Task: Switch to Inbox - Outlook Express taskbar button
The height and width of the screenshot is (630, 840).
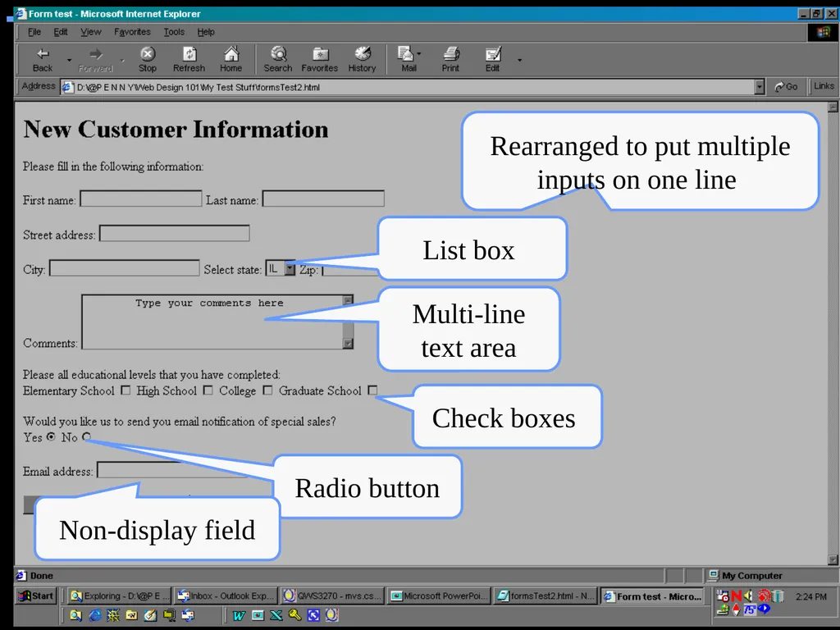Action: click(226, 596)
